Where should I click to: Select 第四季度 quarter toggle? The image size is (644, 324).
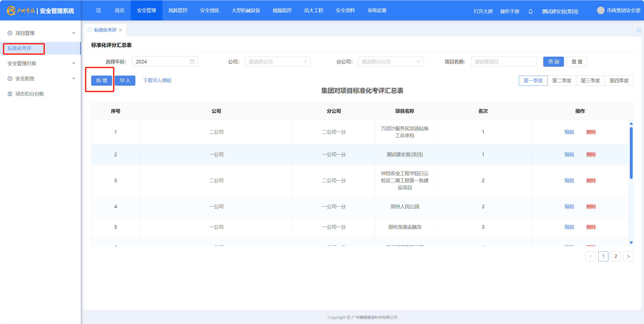pos(619,81)
